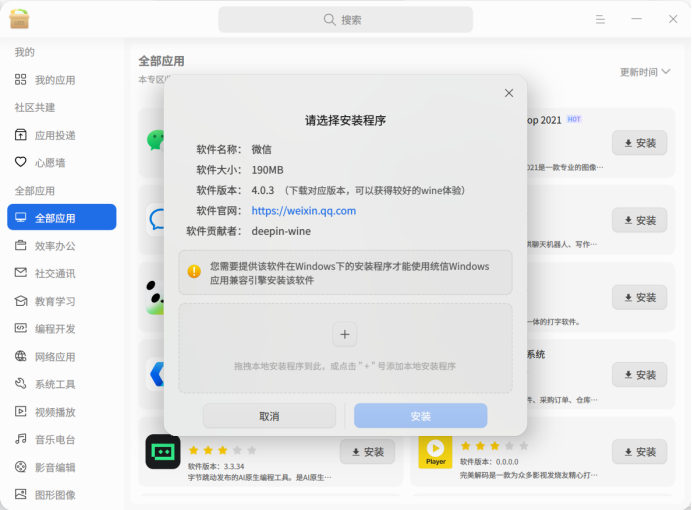Click the 全部应用 page heading
Viewport: 692px width, 510px height.
pos(162,61)
